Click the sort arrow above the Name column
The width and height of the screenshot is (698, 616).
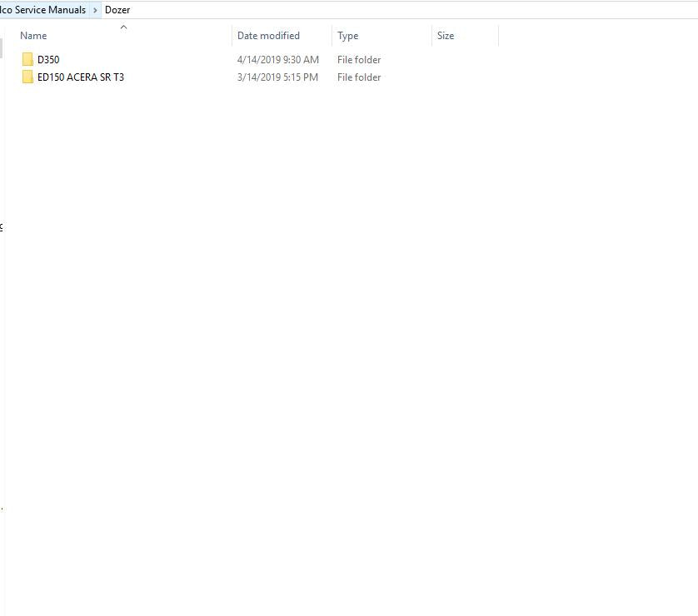(123, 27)
